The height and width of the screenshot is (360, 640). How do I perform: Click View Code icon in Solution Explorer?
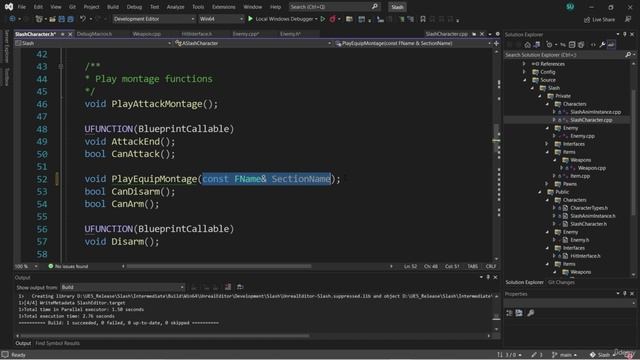coord(593,45)
